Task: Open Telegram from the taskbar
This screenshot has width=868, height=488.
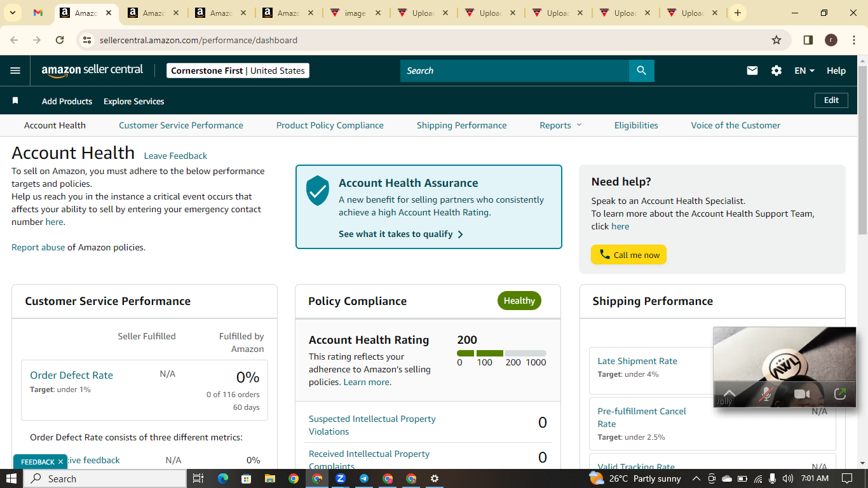Action: (x=364, y=478)
